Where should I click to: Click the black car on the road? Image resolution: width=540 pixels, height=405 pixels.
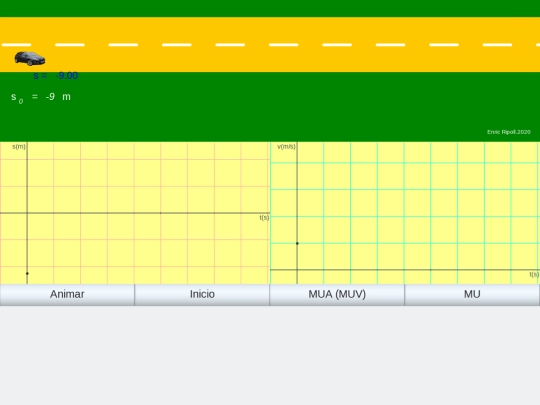30,58
